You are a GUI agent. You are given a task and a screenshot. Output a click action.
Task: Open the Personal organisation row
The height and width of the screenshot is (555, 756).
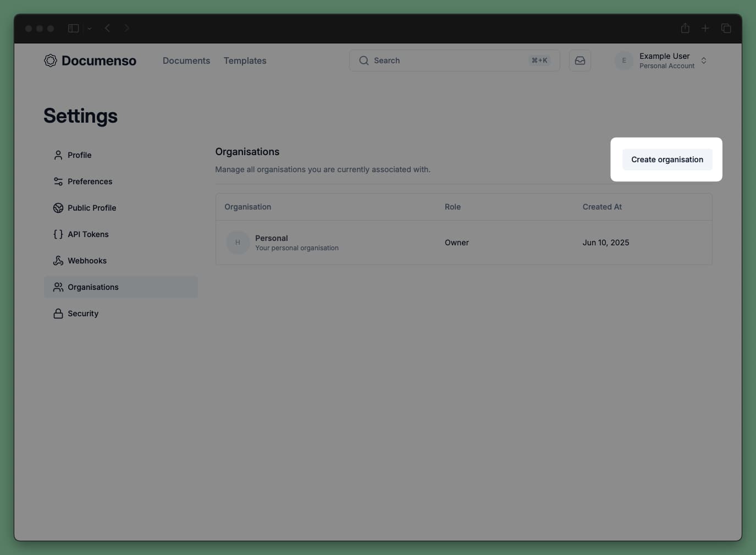point(385,243)
